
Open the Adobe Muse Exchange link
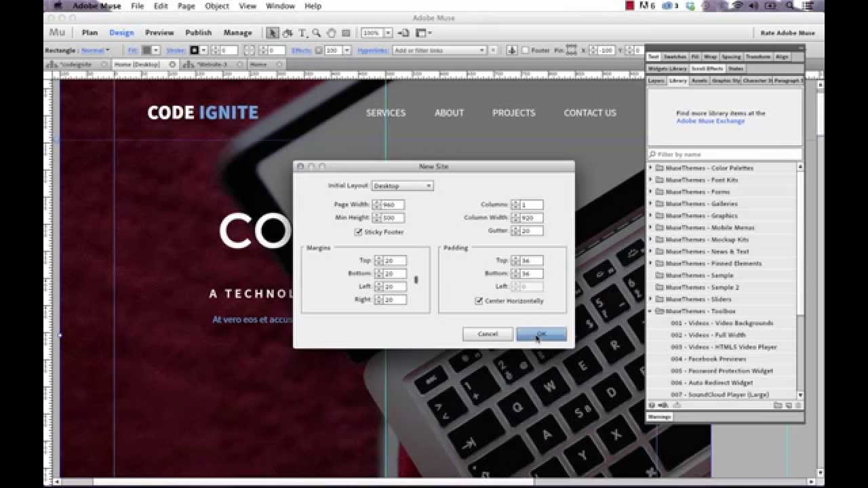(x=710, y=121)
